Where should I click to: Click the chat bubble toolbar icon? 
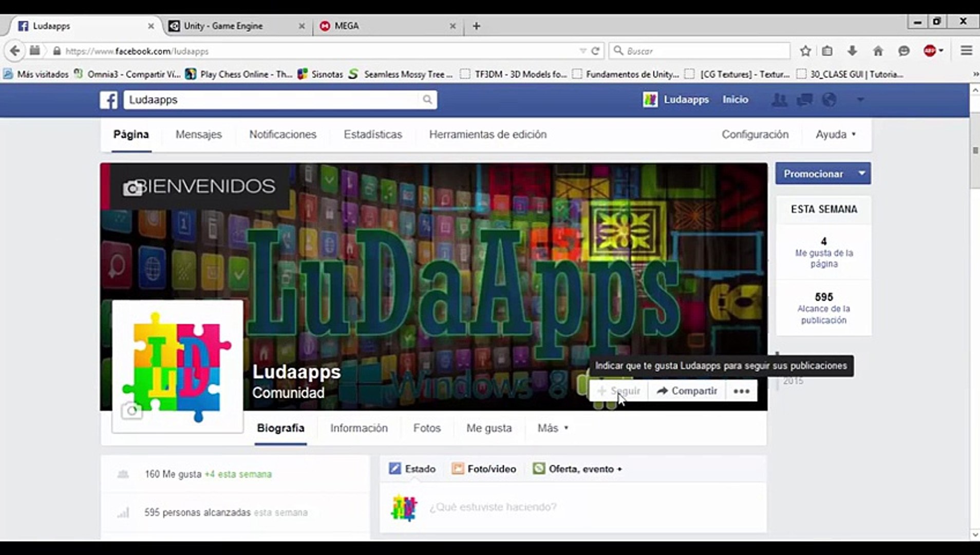pos(903,51)
